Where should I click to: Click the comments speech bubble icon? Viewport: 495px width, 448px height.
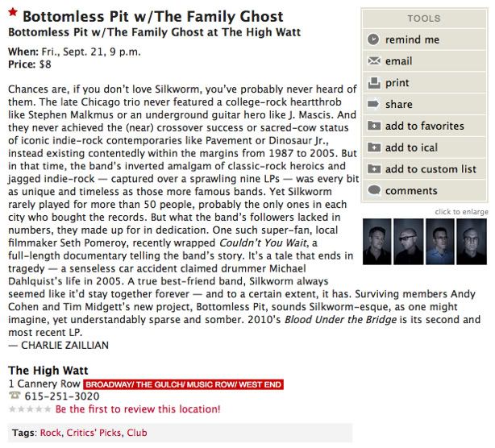(x=373, y=191)
